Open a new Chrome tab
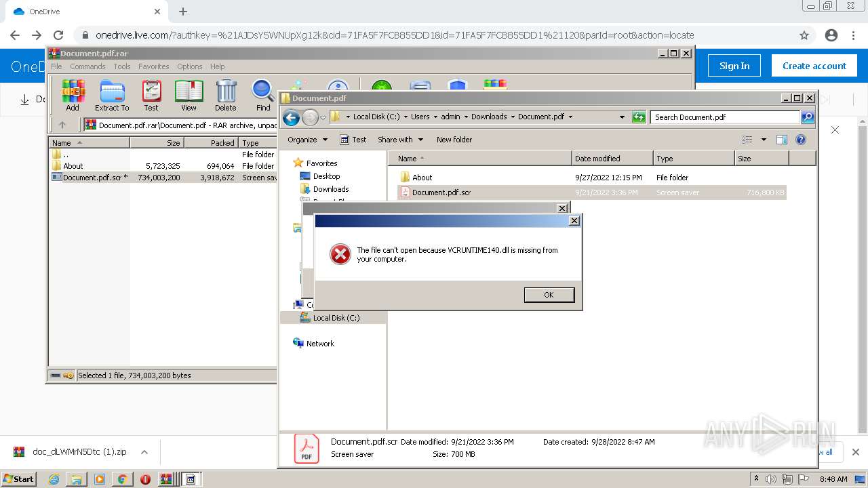 click(183, 12)
